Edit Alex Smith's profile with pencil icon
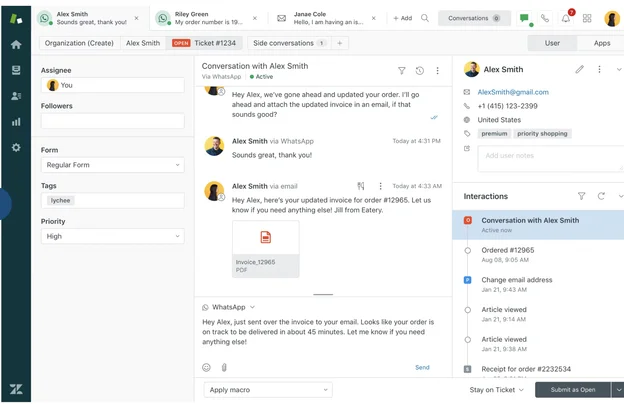The height and width of the screenshot is (404, 624). [x=579, y=69]
